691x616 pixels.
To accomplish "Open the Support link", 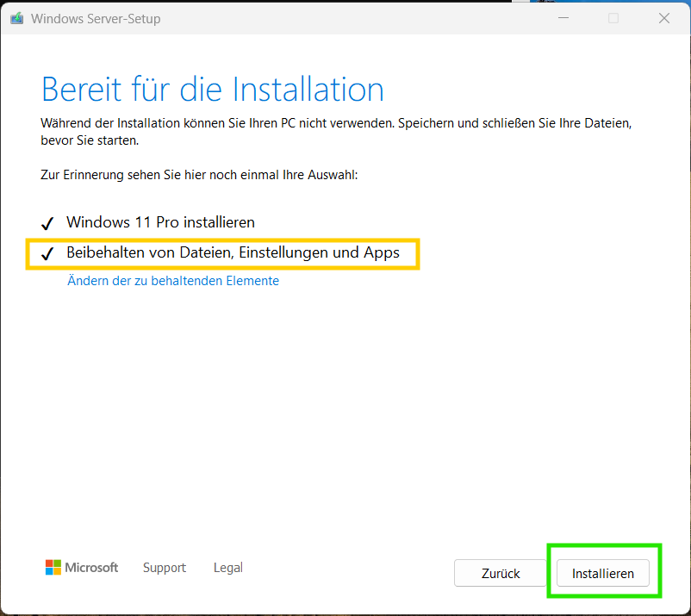I will tap(165, 568).
